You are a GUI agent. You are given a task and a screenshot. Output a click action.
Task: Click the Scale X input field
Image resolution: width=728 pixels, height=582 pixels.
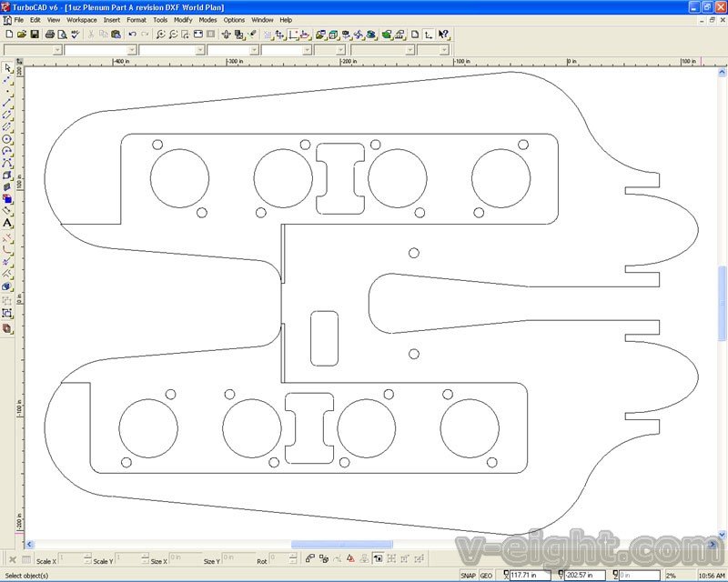point(69,557)
